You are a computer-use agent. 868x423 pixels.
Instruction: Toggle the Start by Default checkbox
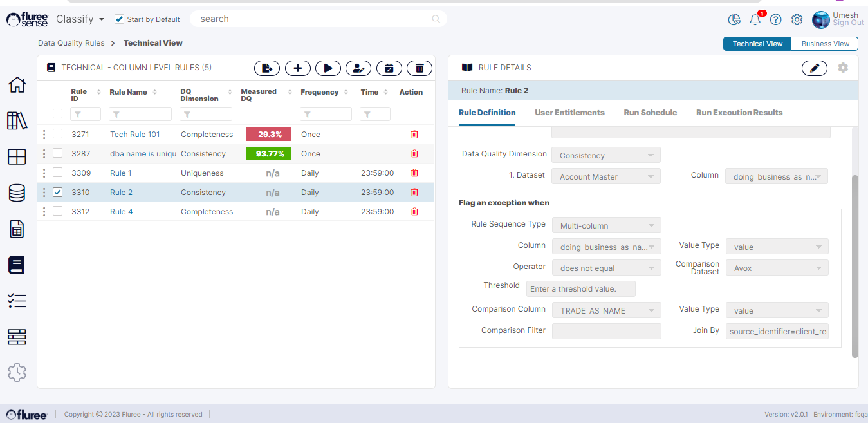tap(119, 19)
